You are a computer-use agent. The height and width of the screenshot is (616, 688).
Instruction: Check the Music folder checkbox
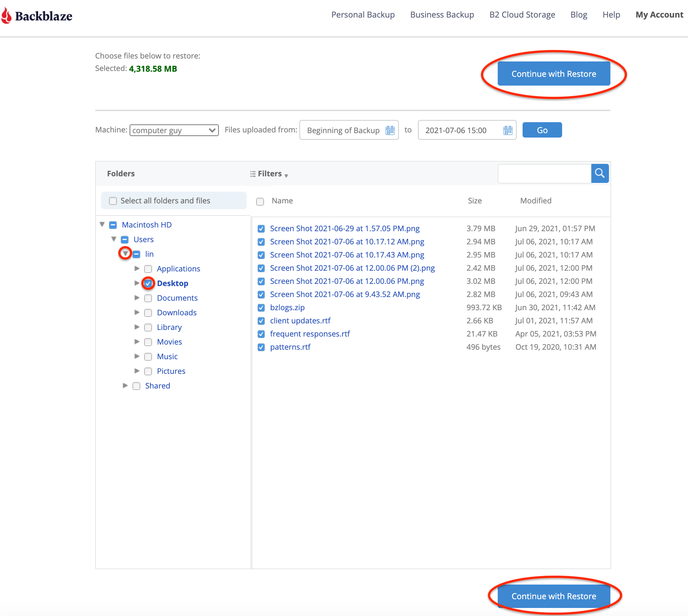[x=148, y=357]
